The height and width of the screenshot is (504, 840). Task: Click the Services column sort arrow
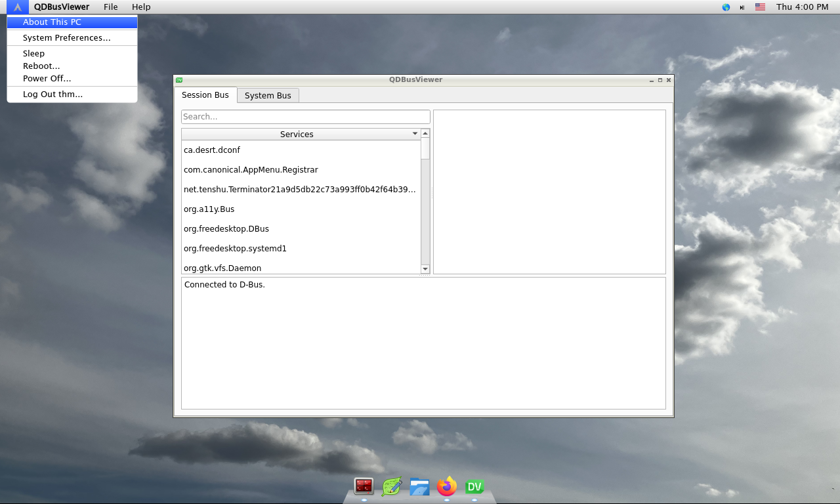pyautogui.click(x=415, y=134)
